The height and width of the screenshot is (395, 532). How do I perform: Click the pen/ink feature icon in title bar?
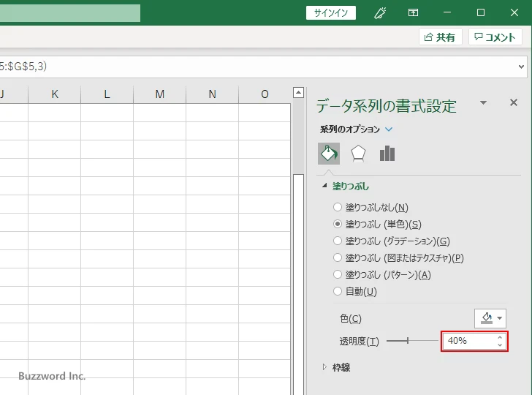click(380, 12)
